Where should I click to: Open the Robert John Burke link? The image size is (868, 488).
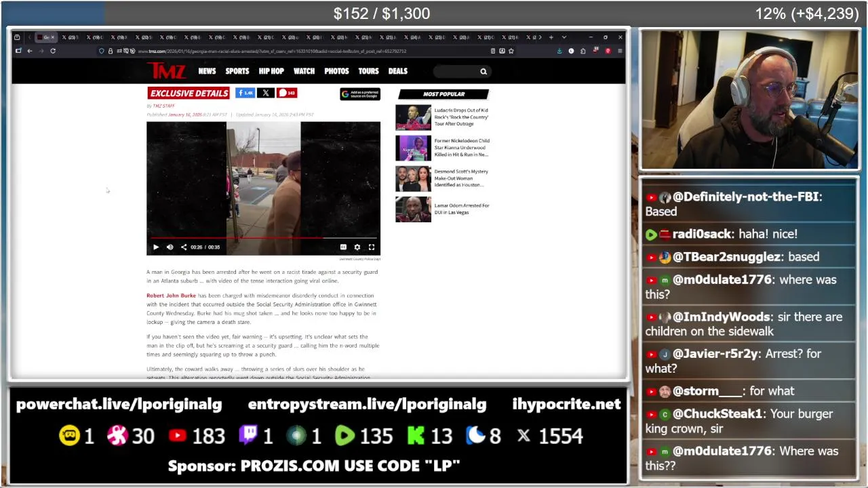tap(171, 296)
